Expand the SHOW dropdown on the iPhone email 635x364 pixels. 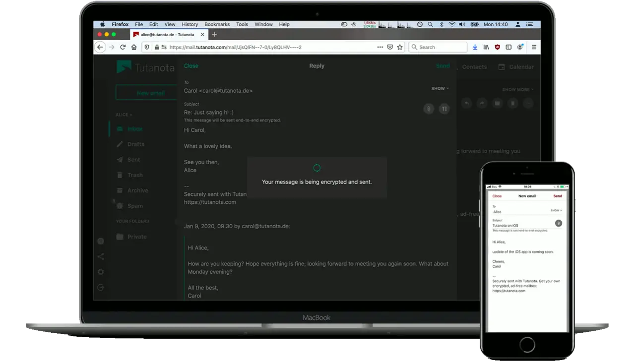556,210
